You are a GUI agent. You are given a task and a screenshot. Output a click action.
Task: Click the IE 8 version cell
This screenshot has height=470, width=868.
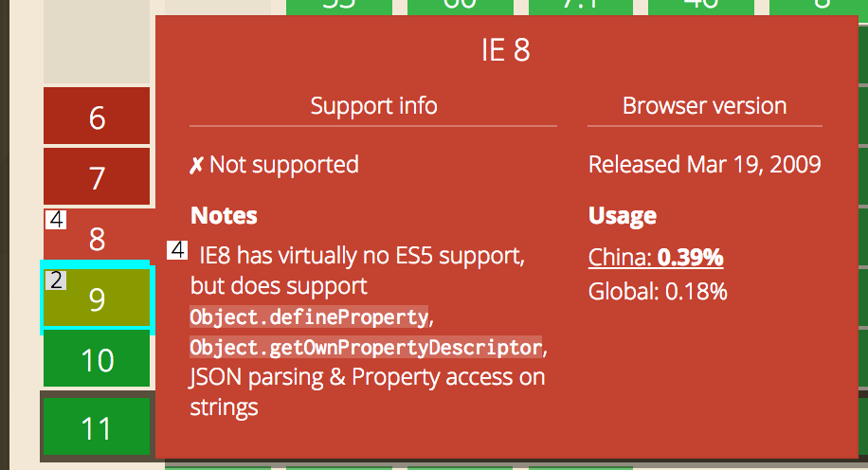pyautogui.click(x=97, y=239)
